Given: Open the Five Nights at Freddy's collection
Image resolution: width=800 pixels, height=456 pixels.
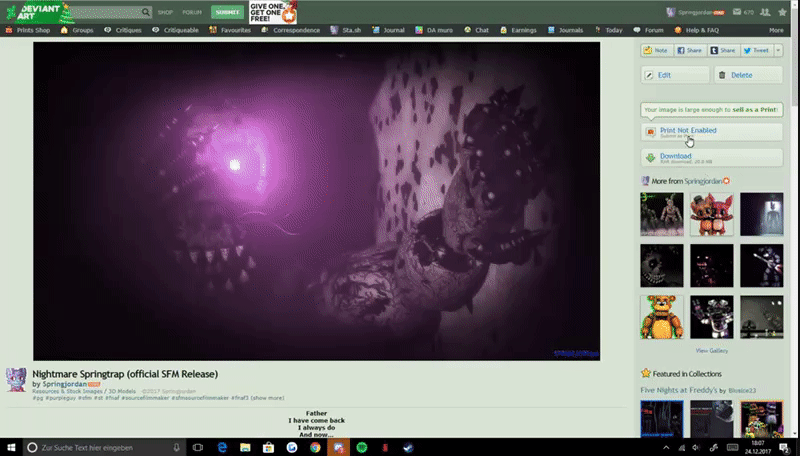Looking at the screenshot, I should point(679,390).
